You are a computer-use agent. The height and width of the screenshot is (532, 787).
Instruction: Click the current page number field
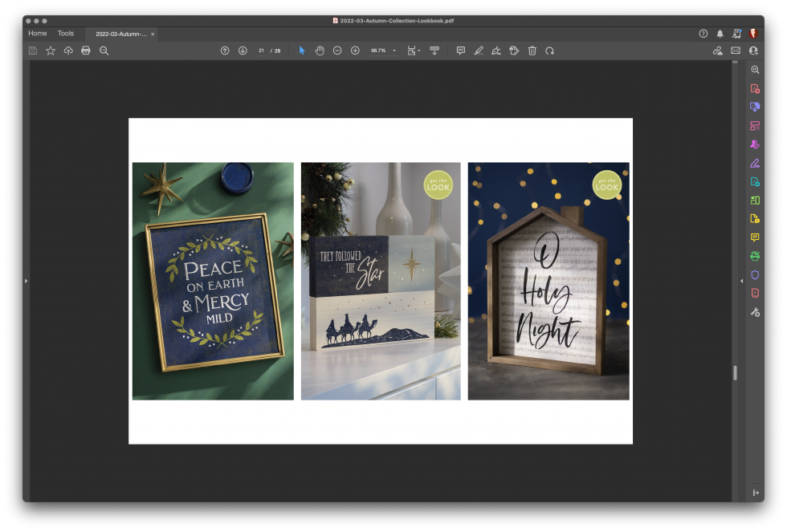coord(262,51)
